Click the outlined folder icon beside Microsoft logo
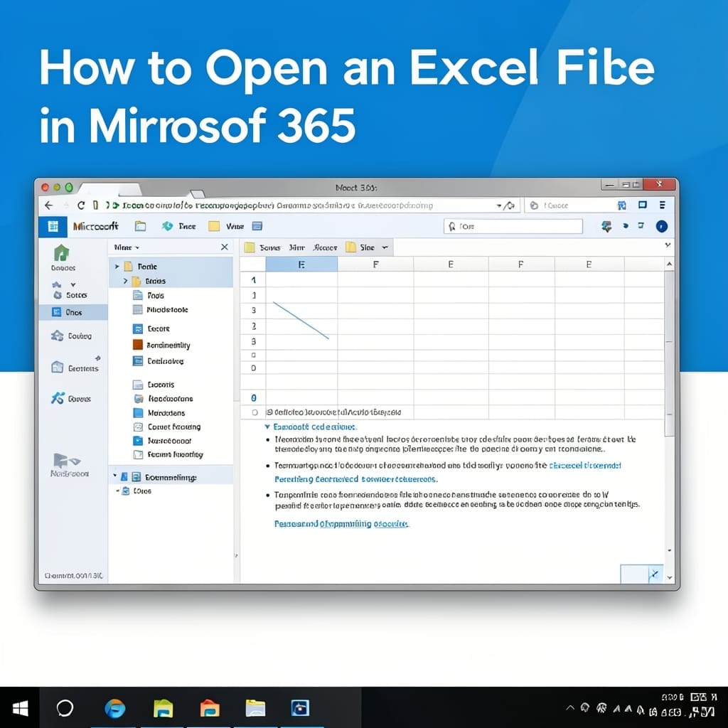The image size is (728, 728). (140, 226)
